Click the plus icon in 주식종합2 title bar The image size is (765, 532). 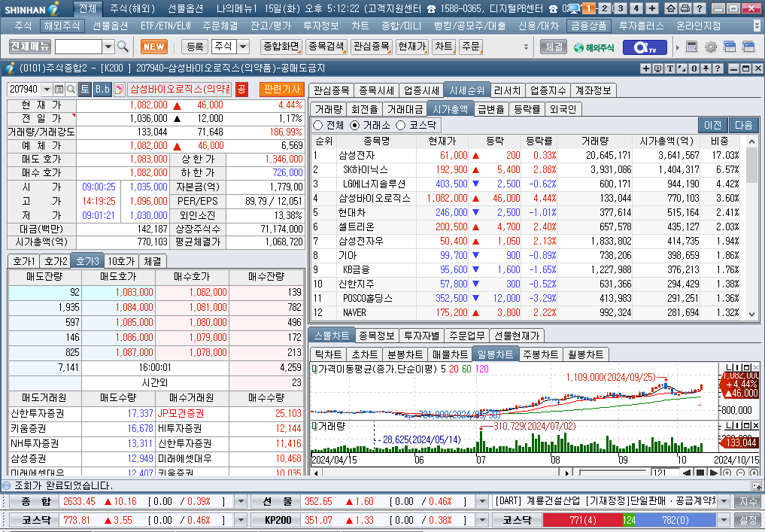[645, 68]
